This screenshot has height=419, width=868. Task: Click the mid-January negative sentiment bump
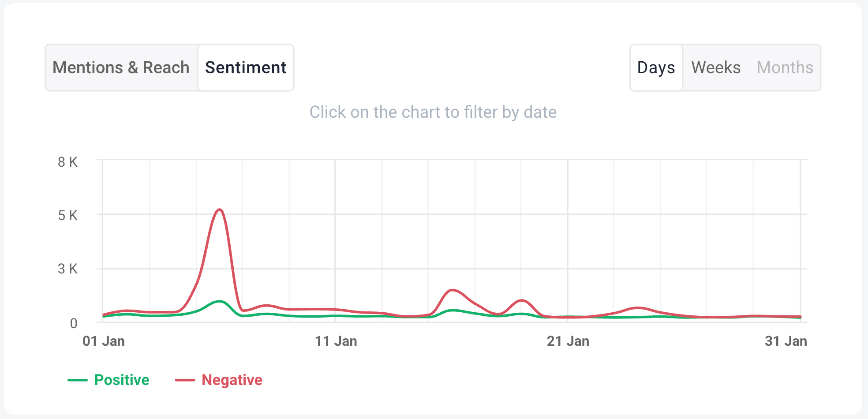[x=452, y=291]
